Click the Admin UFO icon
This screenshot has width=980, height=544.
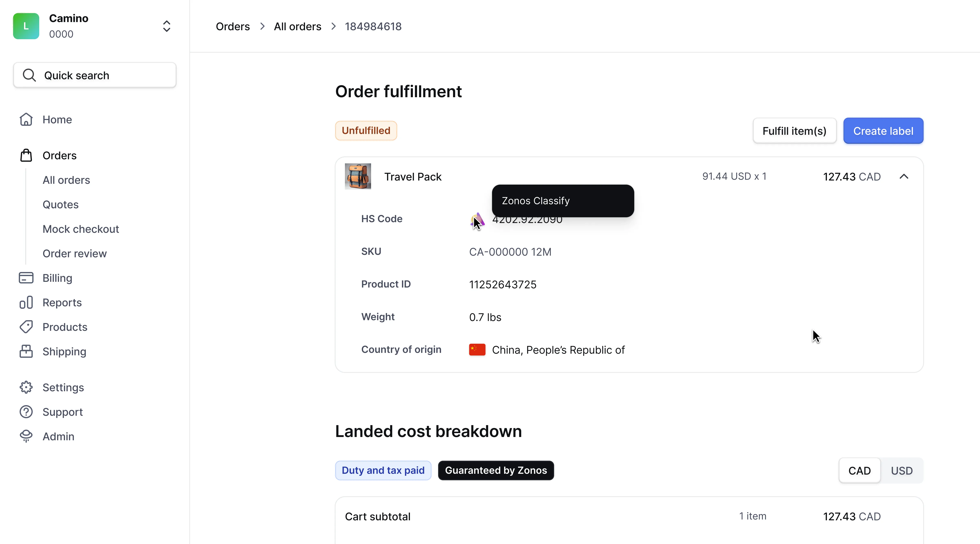26,436
